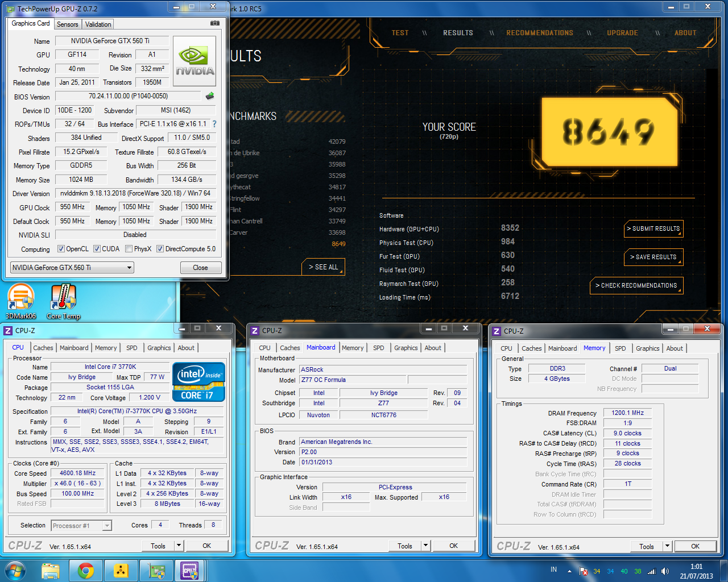728x582 pixels.
Task: Click the title bar icon of CPU-Z Memory window
Action: click(497, 331)
